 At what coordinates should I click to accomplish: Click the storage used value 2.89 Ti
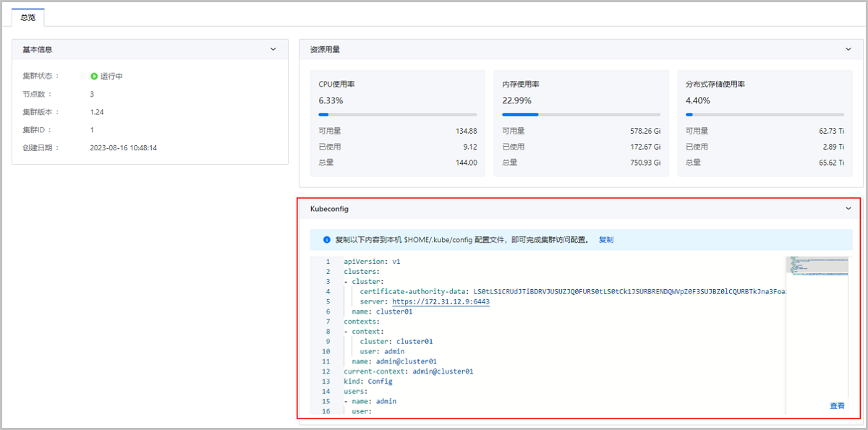click(833, 147)
